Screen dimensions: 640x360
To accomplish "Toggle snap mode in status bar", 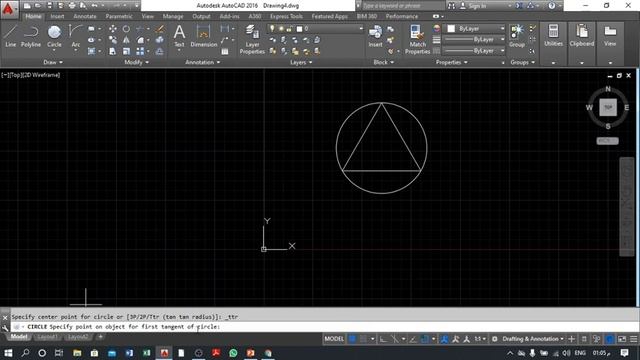I will pos(363,339).
